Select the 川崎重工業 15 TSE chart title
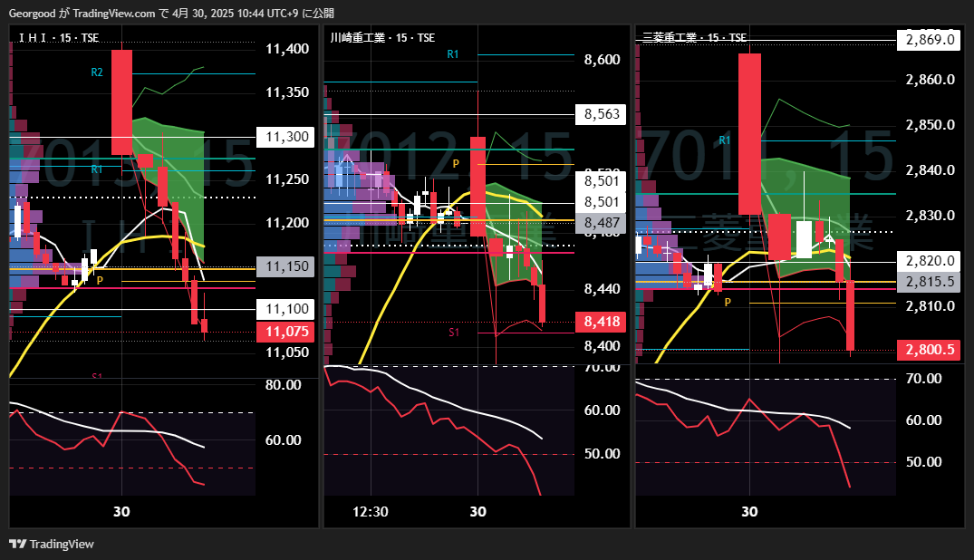 pyautogui.click(x=382, y=38)
